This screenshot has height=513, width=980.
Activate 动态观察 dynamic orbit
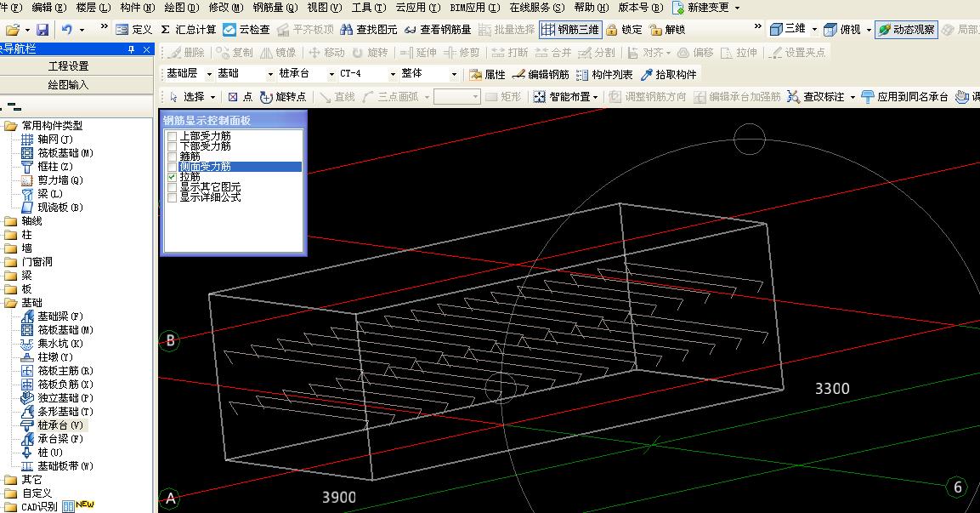906,30
